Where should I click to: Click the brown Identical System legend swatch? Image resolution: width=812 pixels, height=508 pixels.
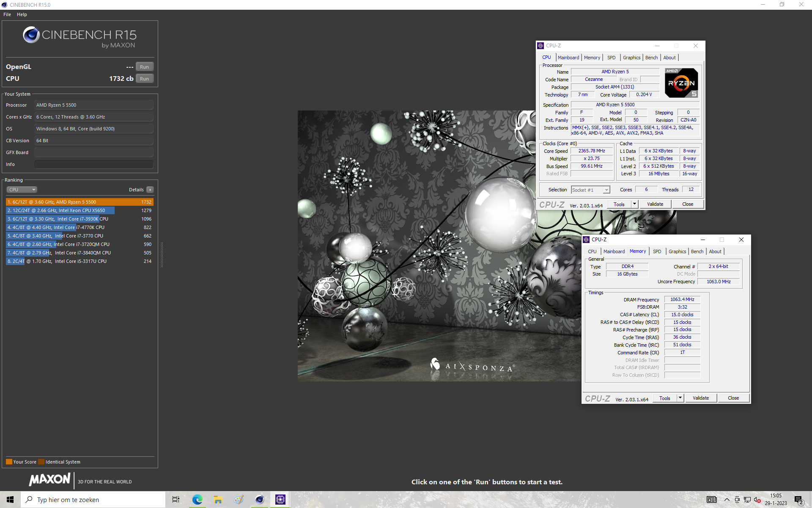(x=41, y=462)
